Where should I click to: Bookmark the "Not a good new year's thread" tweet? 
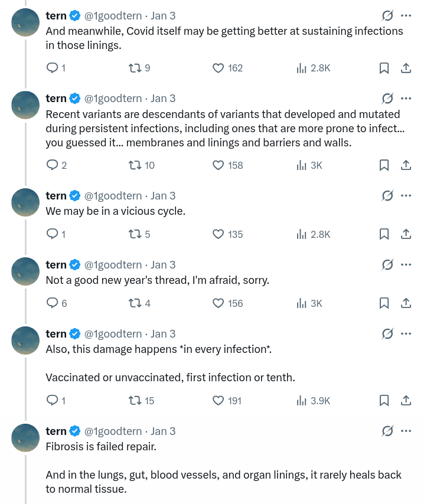pos(384,303)
